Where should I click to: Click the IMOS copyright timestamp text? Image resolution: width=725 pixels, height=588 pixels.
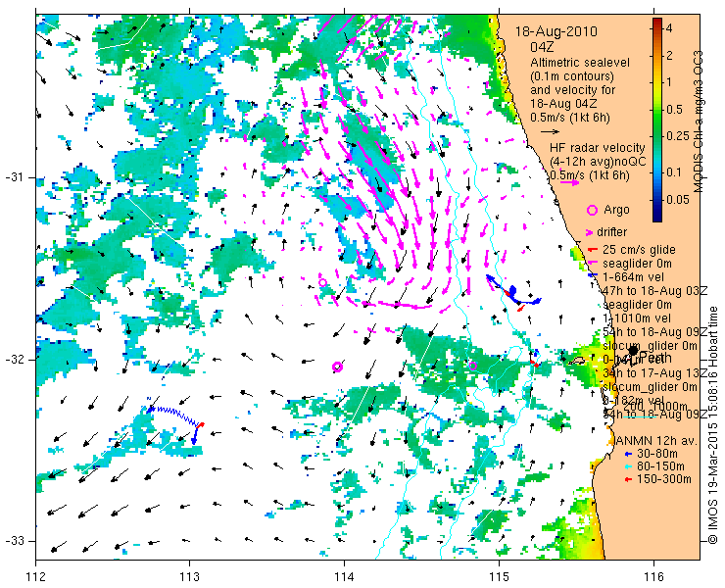712,425
